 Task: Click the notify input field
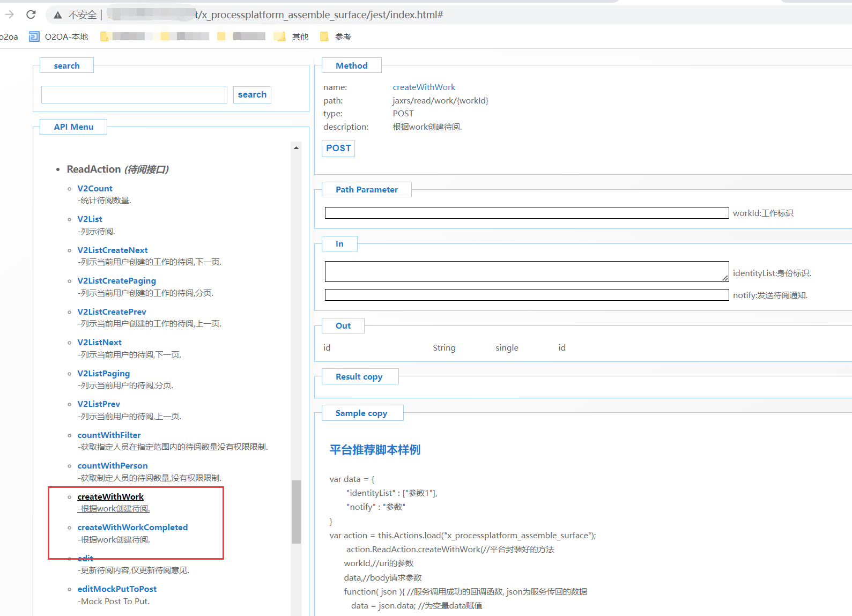click(526, 295)
